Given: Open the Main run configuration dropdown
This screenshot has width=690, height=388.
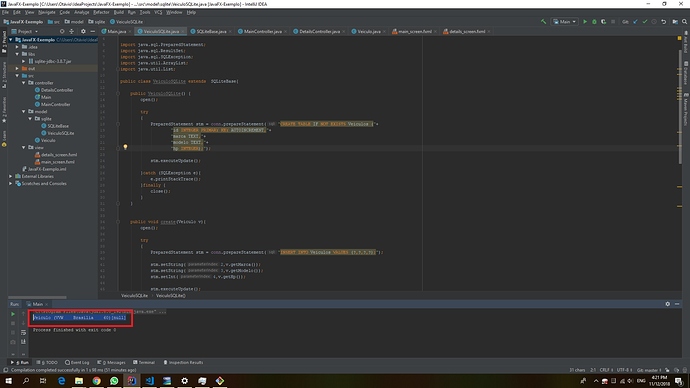Looking at the screenshot, I should 565,22.
